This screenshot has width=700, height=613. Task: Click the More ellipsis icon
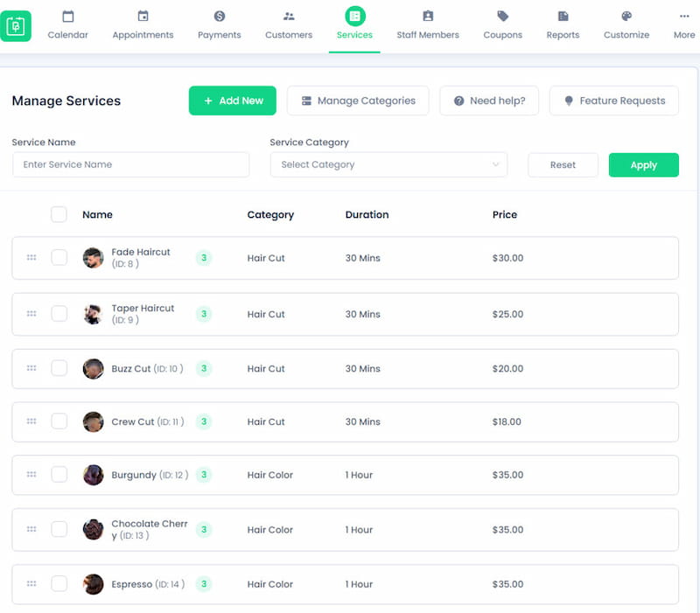click(684, 17)
